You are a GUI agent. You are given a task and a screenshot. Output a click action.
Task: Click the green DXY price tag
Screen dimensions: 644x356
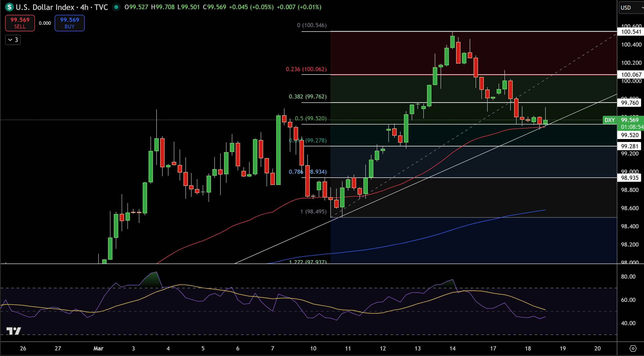click(610, 120)
